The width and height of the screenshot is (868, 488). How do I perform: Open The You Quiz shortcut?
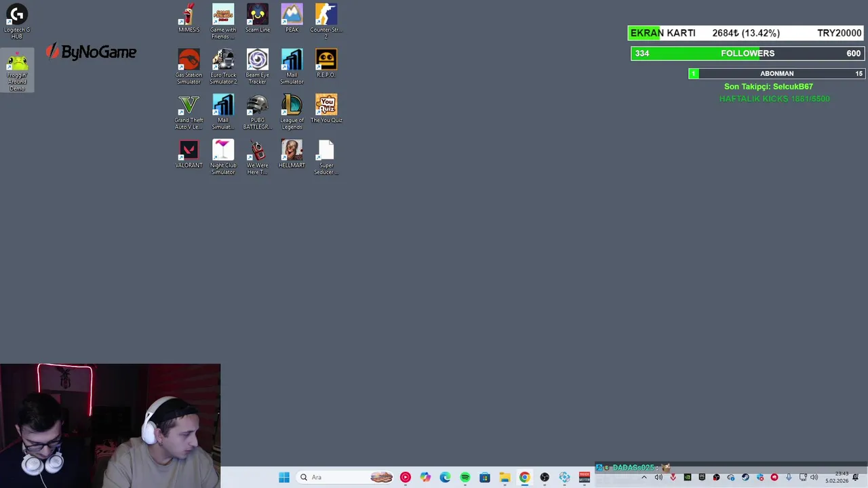(326, 109)
